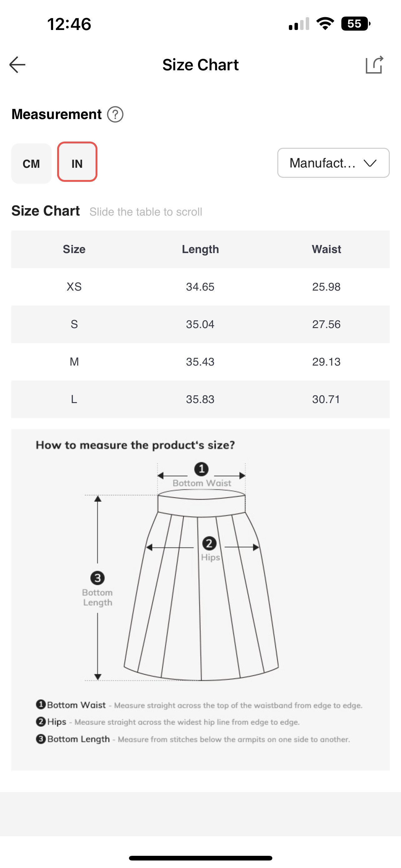This screenshot has height=868, width=401.
Task: Tap the battery indicator icon
Action: click(x=355, y=24)
